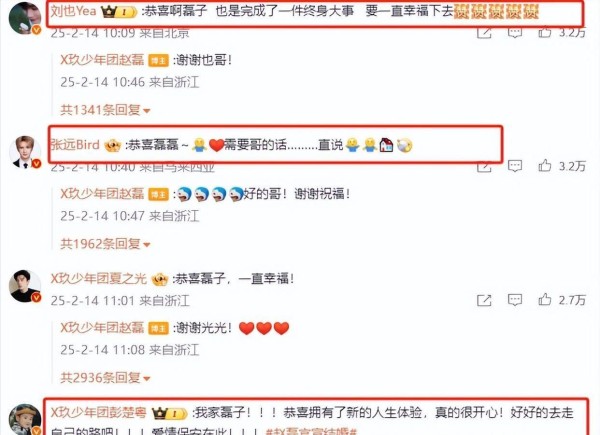Open the reply icon on 刘也Yea's comment

(x=515, y=32)
